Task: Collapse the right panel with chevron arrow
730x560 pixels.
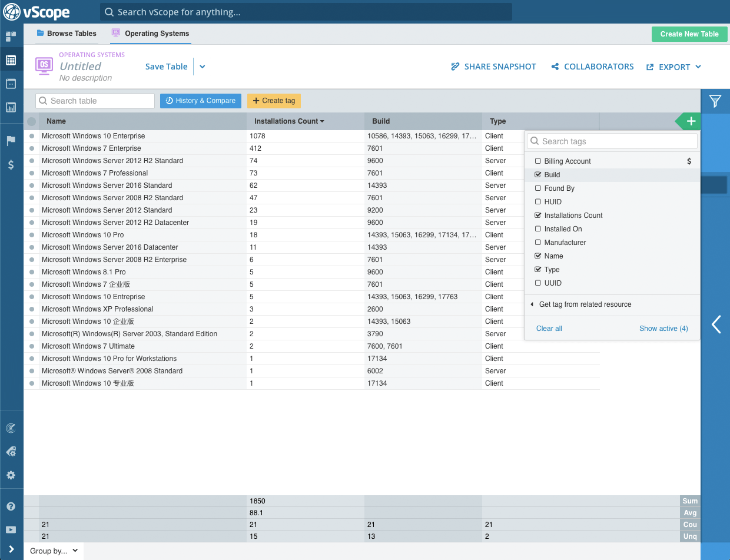Action: [x=716, y=324]
